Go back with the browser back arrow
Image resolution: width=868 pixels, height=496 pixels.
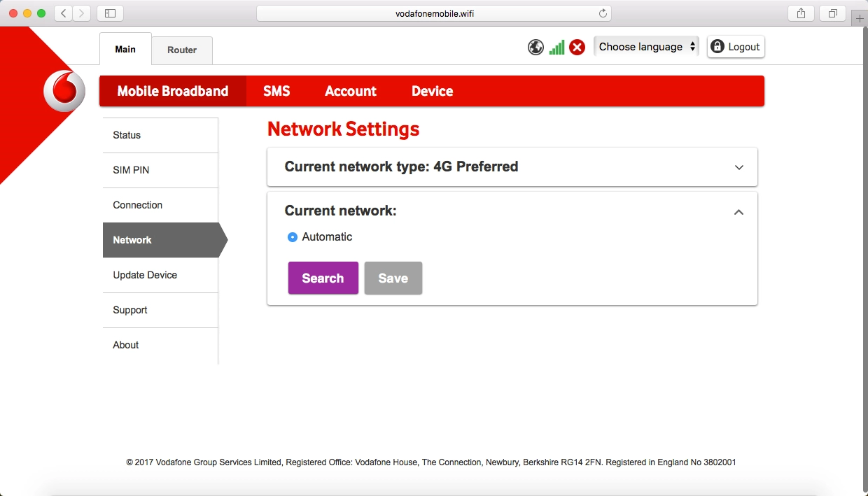[64, 13]
